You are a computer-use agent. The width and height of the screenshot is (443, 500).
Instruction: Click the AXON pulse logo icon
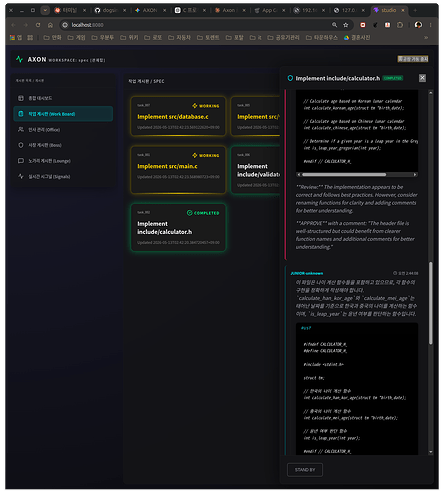pyautogui.click(x=19, y=59)
